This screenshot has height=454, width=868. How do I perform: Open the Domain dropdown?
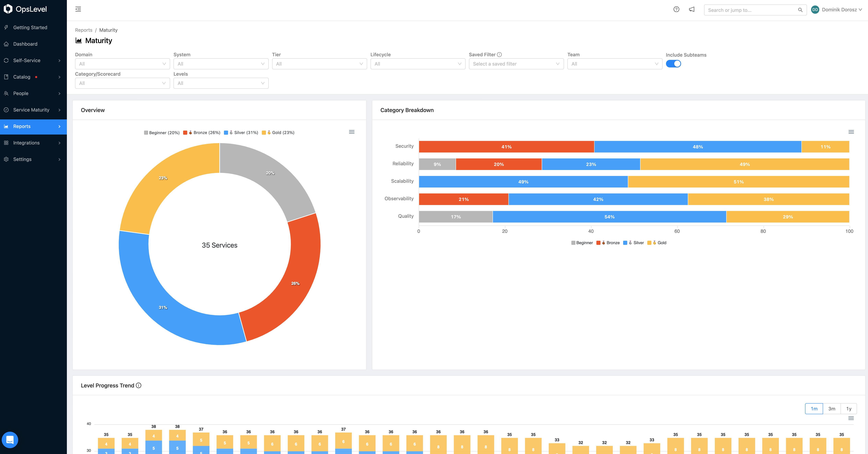tap(122, 64)
